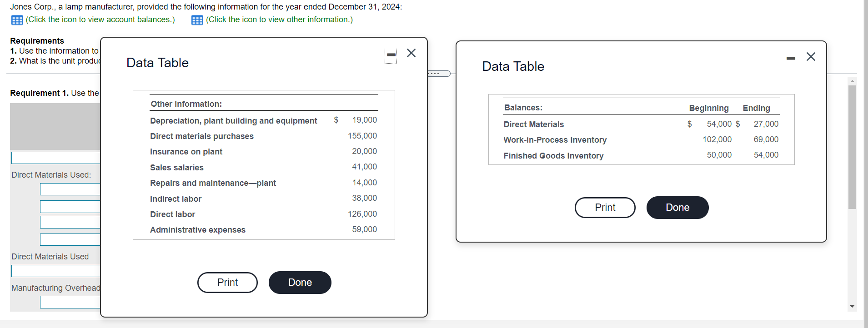Select input field above Direct Materials Used

click(x=56, y=158)
